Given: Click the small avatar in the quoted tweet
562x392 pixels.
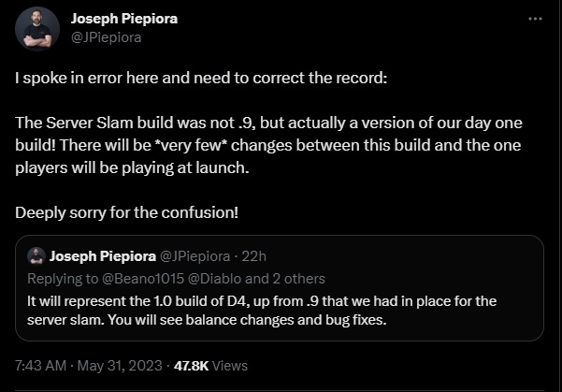Looking at the screenshot, I should pyautogui.click(x=36, y=256).
